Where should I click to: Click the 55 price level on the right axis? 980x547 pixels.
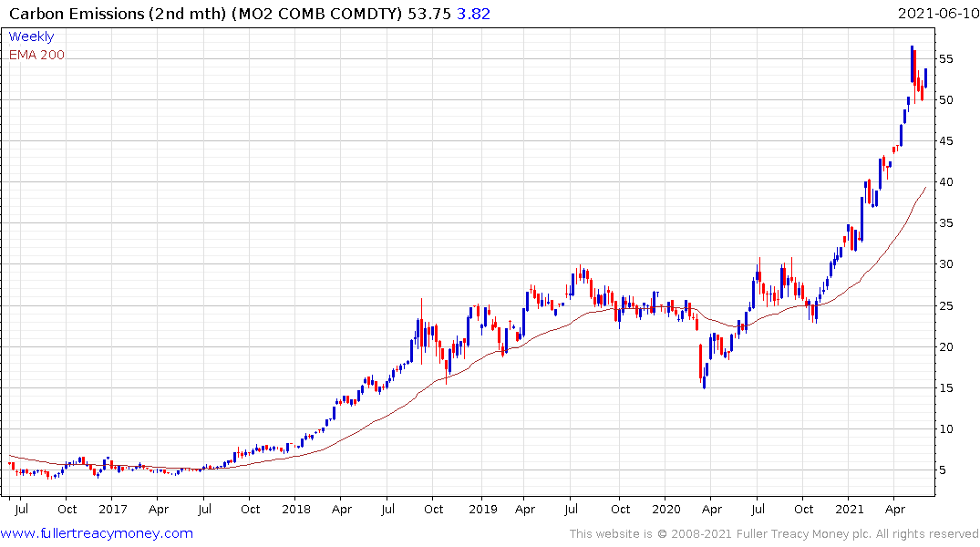click(945, 58)
